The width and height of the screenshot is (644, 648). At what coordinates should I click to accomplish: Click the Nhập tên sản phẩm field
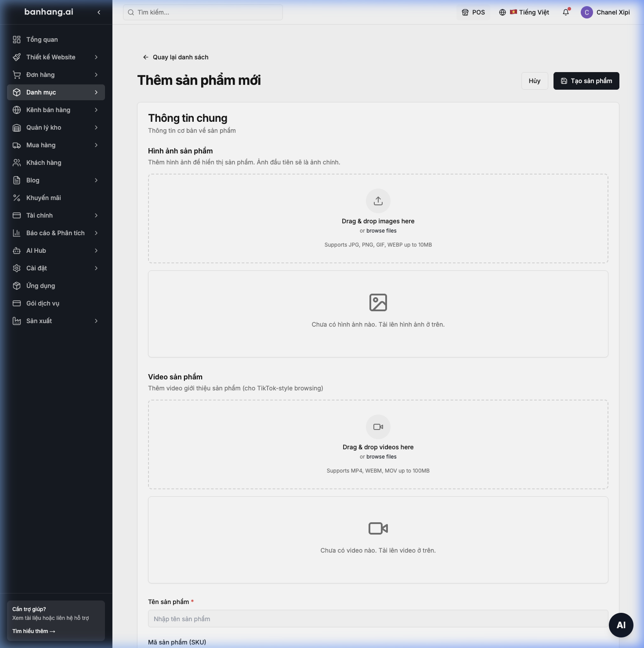coord(378,619)
